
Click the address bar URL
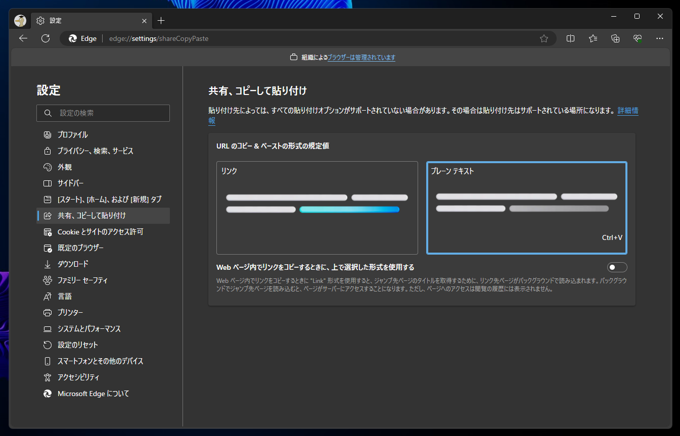point(159,39)
